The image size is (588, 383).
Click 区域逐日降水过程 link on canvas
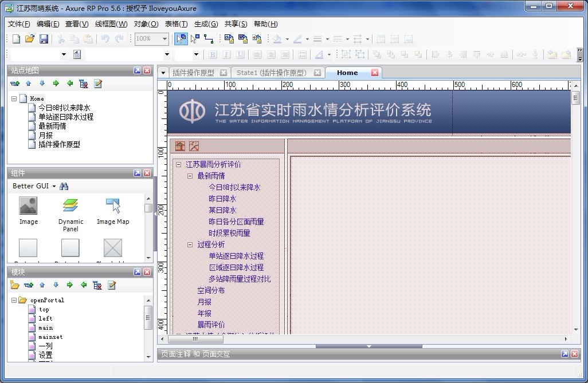tap(236, 267)
